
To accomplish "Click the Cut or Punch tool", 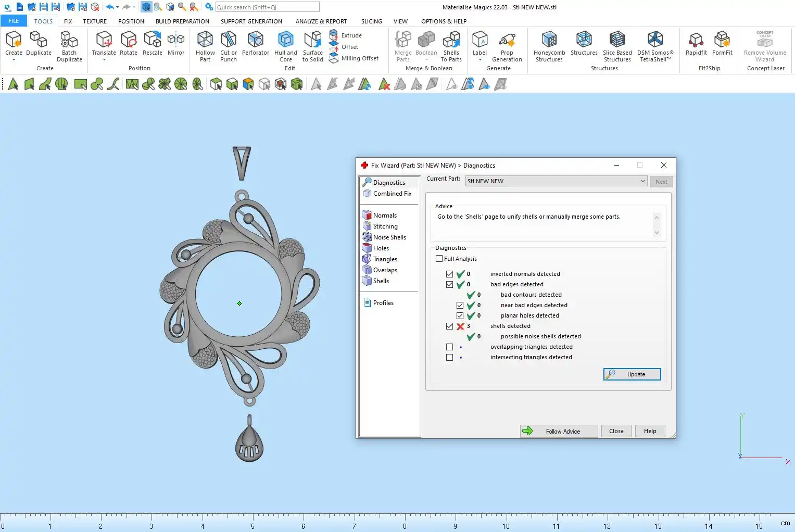I will coord(229,40).
